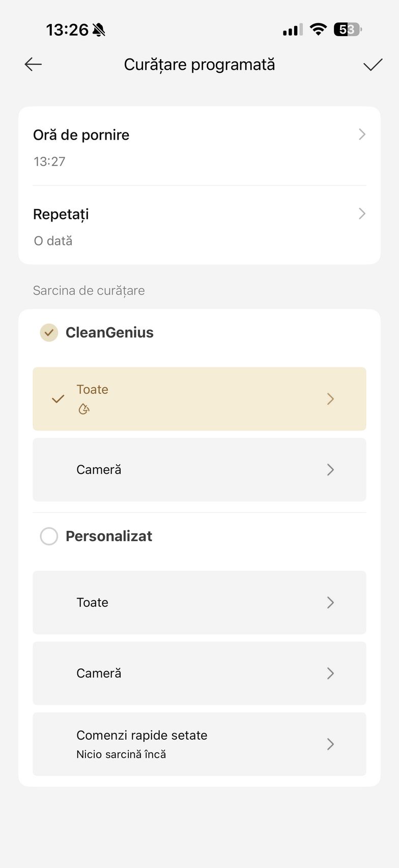The image size is (399, 868).
Task: Select the Personalizat radio option
Action: pos(49,536)
